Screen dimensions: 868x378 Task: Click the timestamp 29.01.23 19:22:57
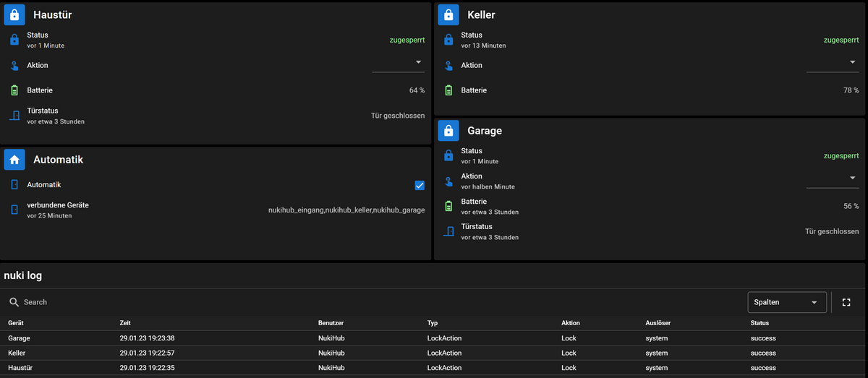[147, 353]
